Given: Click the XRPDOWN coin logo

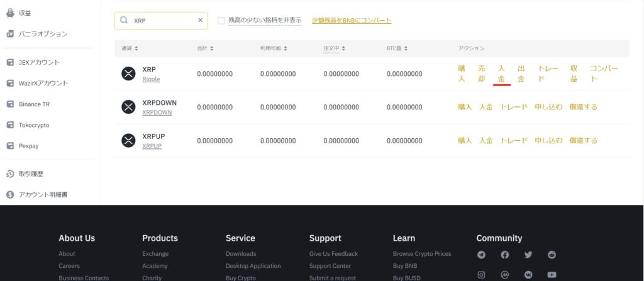Looking at the screenshot, I should tap(128, 107).
